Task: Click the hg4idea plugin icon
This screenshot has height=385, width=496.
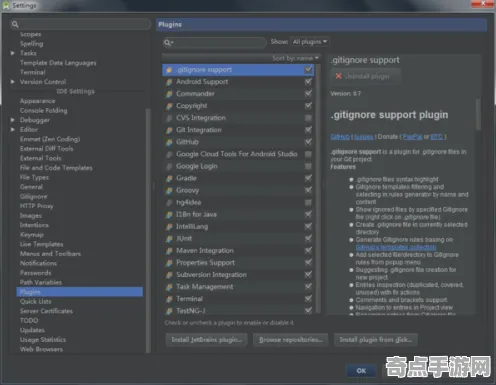Action: 169,203
